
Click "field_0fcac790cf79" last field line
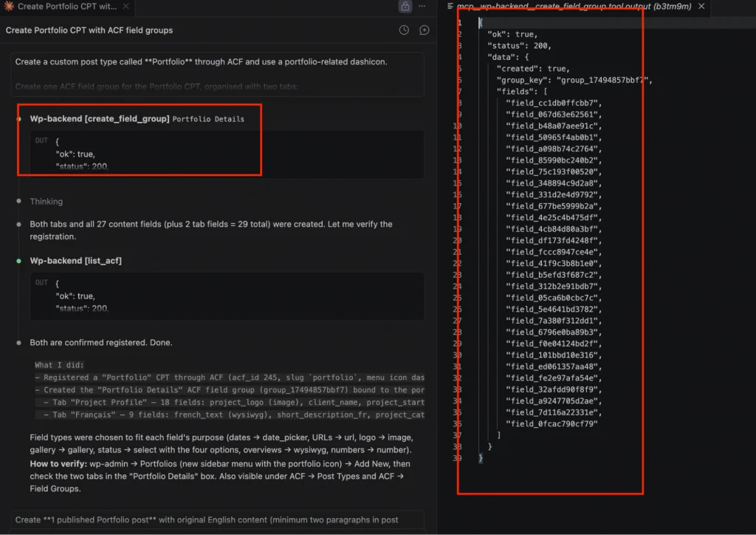551,424
